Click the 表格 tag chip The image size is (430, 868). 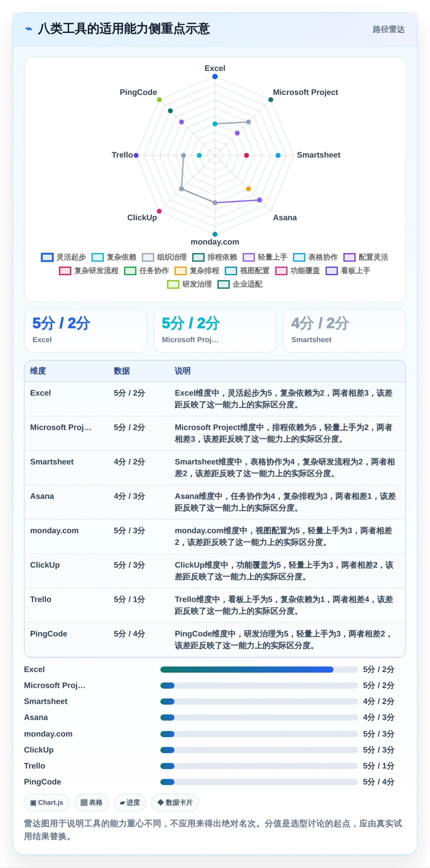coord(91,803)
